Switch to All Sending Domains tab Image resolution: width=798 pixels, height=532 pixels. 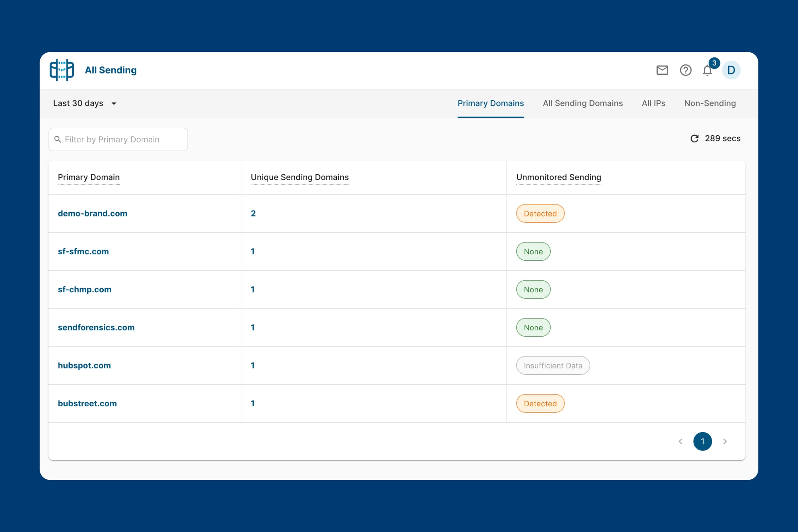tap(583, 103)
